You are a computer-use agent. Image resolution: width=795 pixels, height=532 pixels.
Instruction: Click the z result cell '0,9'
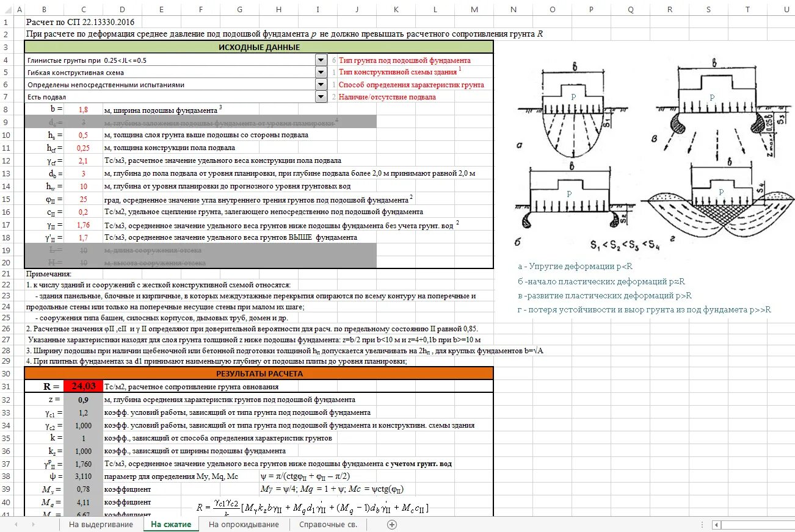point(83,400)
